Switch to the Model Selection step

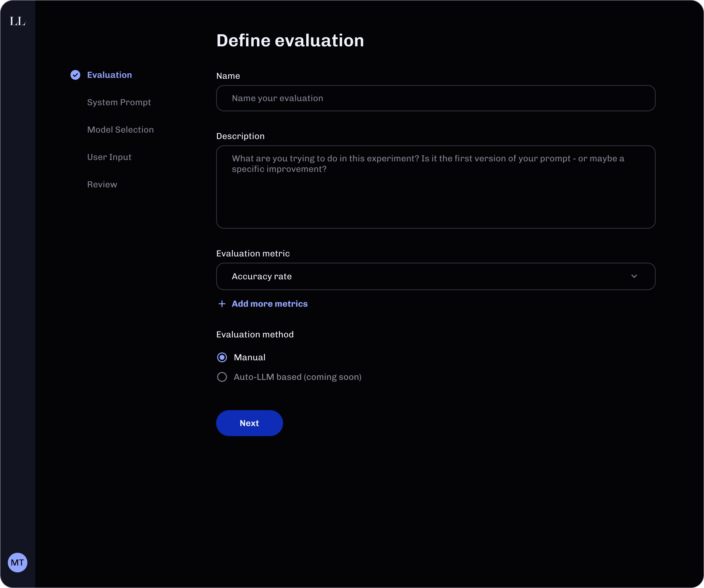[x=120, y=130]
